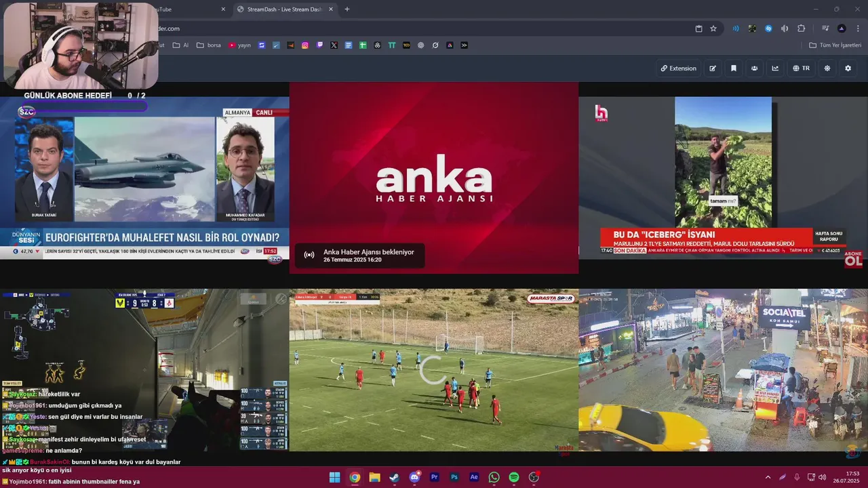Open the chart statistics icon in StreamDash
Image resolution: width=868 pixels, height=488 pixels.
(775, 68)
